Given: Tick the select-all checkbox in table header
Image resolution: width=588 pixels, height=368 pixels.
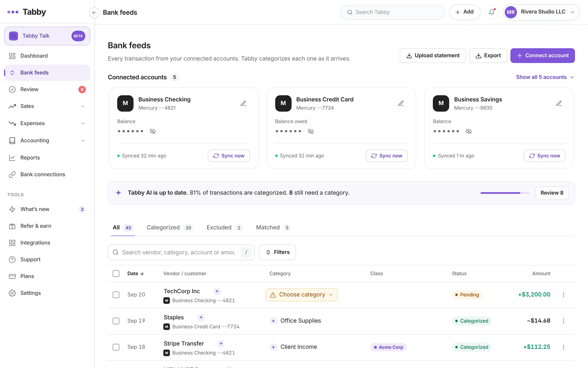Looking at the screenshot, I should (x=116, y=274).
